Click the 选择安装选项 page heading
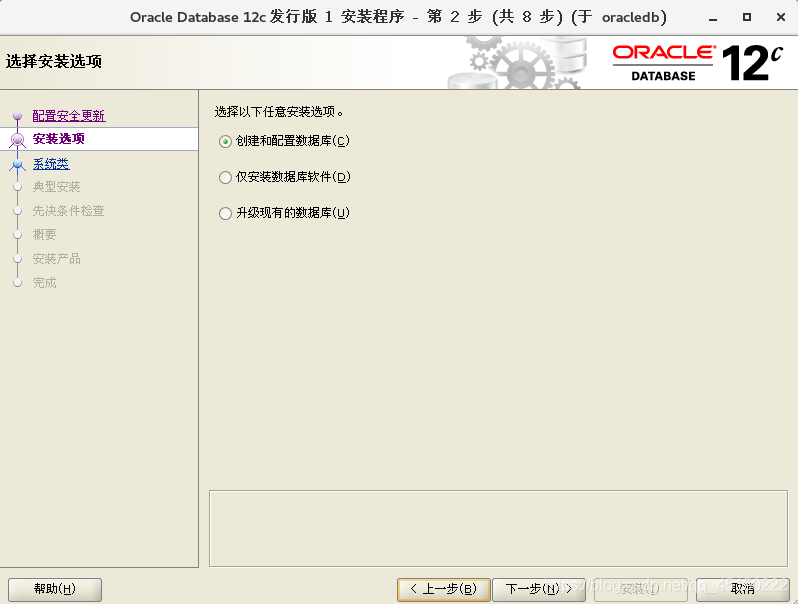The height and width of the screenshot is (604, 798). coord(54,62)
